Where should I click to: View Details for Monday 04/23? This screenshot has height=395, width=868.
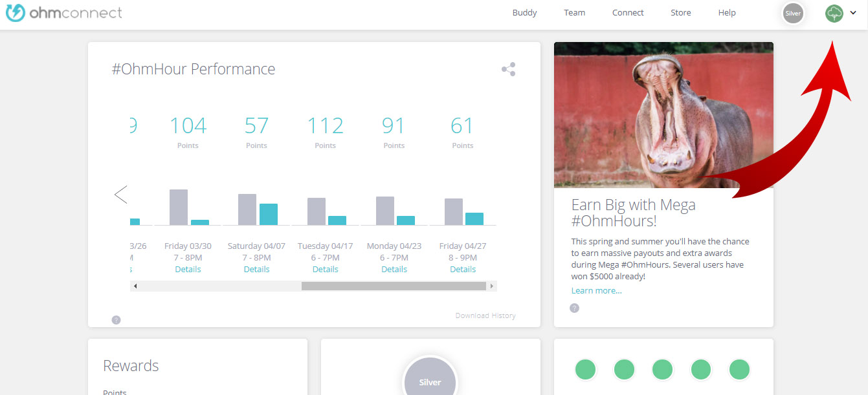click(394, 269)
